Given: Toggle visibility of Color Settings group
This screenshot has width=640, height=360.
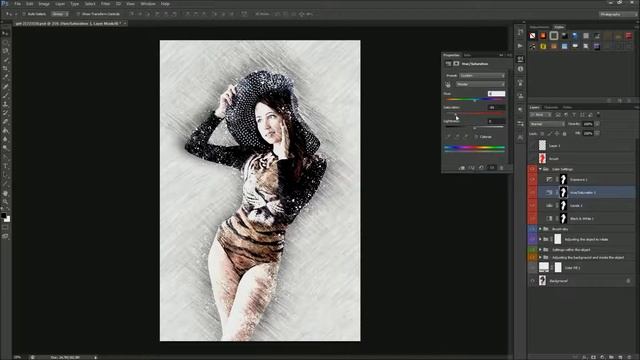Looking at the screenshot, I should tap(532, 169).
